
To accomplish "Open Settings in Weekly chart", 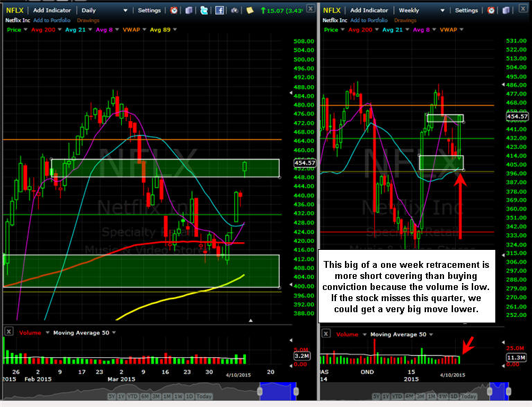I will tap(466, 10).
